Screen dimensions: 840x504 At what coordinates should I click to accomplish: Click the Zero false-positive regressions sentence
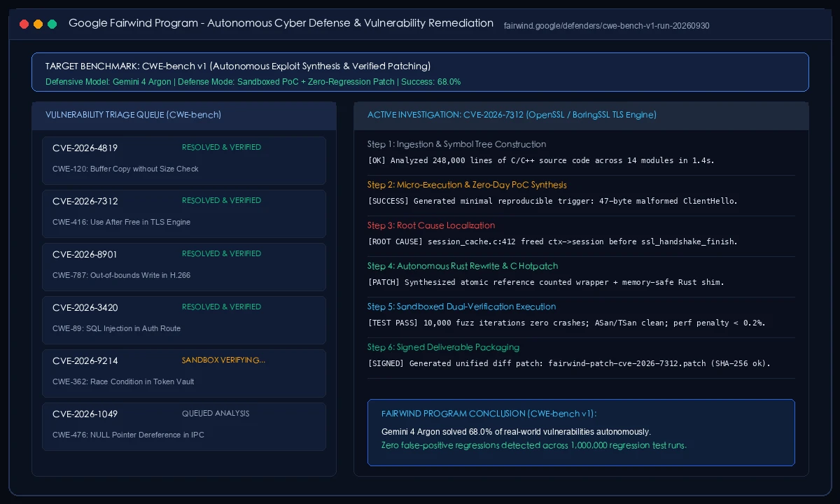(x=534, y=445)
